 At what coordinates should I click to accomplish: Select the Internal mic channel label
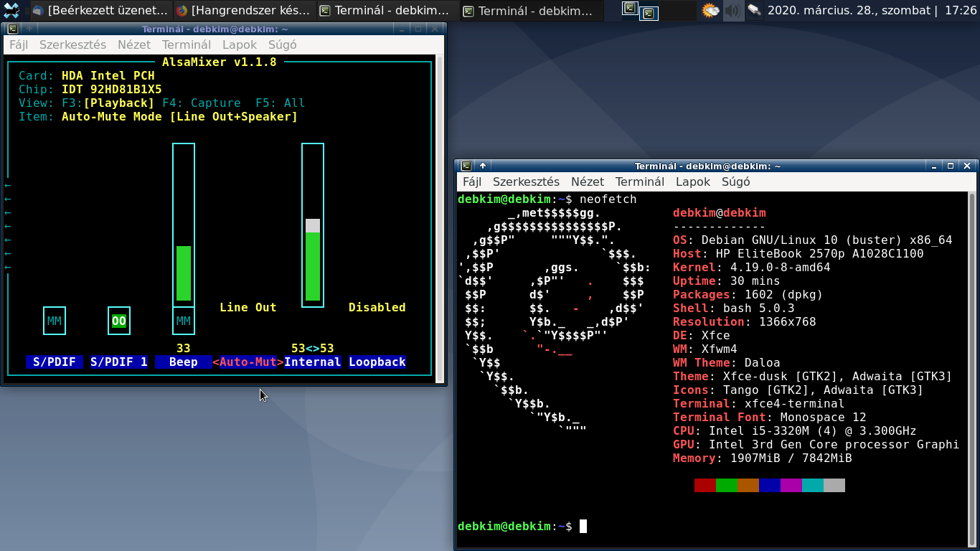click(x=313, y=362)
